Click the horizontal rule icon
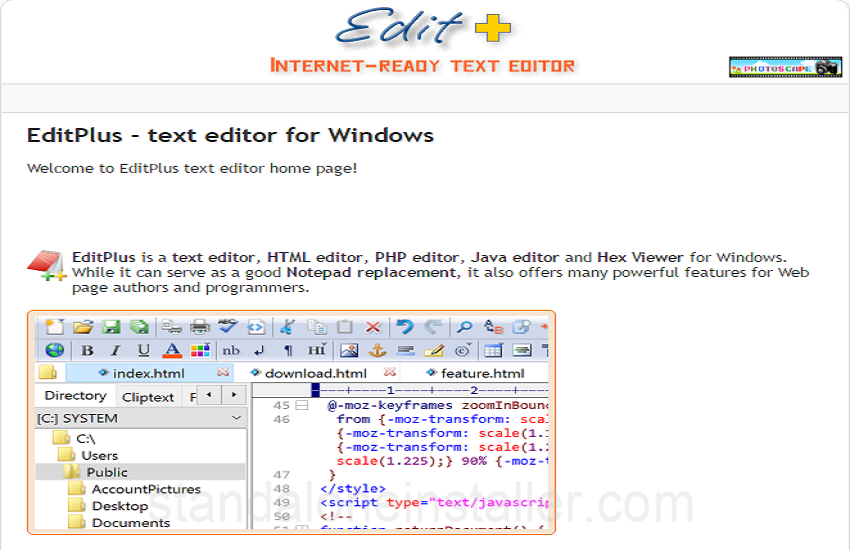Image resolution: width=850 pixels, height=550 pixels. click(405, 351)
